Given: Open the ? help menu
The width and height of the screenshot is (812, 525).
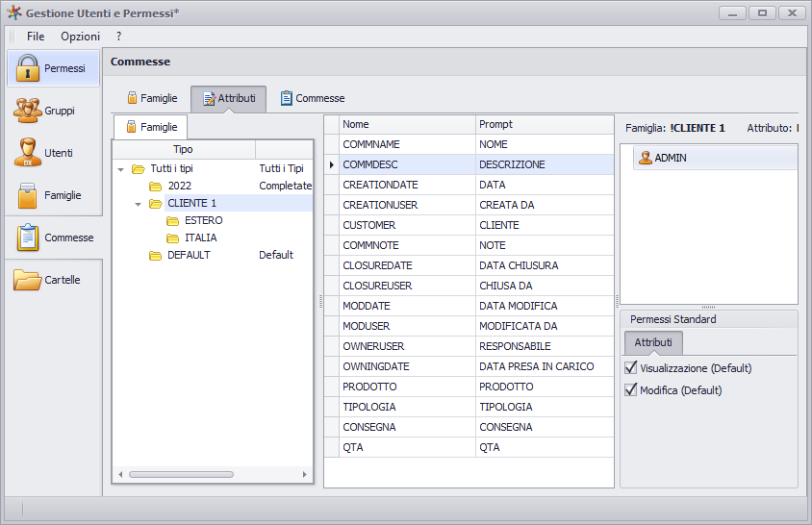Looking at the screenshot, I should (118, 37).
